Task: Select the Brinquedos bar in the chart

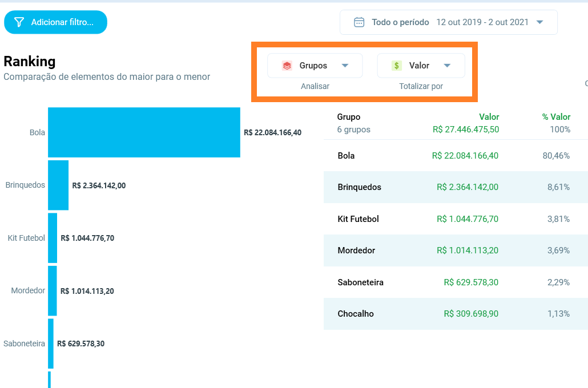Action: pyautogui.click(x=58, y=185)
